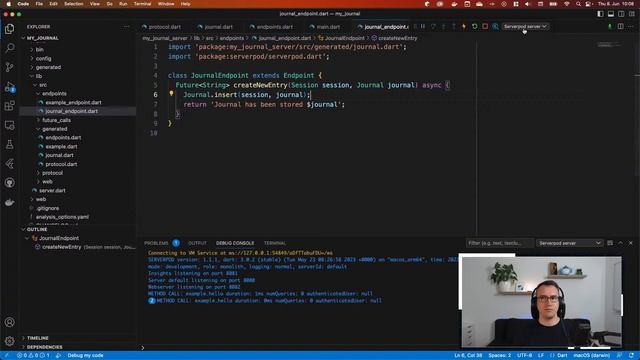Click macOS (darwin) device selector
Screen dimensions: 640x360
[591, 356]
